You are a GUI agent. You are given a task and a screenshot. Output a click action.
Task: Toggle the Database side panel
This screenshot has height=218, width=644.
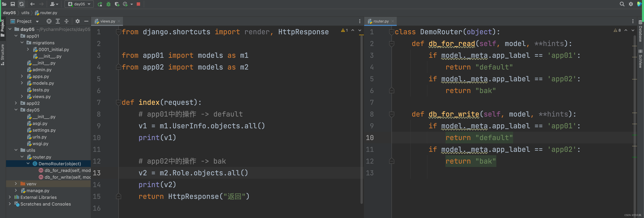[640, 31]
